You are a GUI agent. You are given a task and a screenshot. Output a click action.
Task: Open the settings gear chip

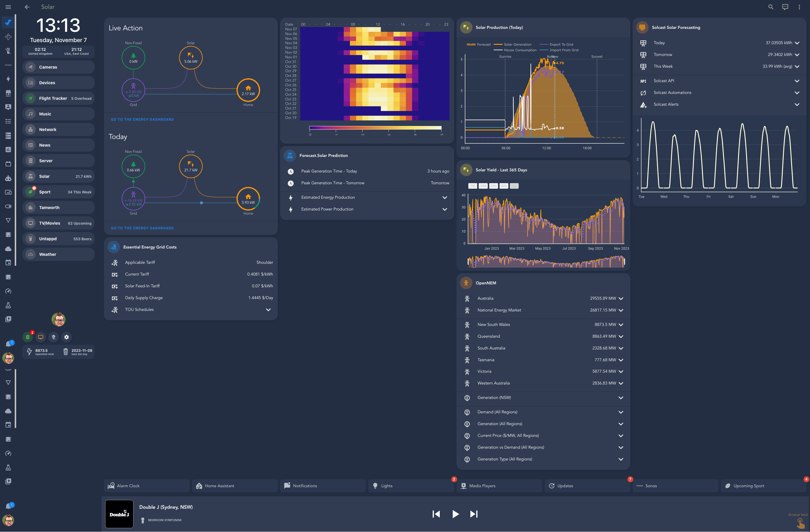tap(66, 337)
